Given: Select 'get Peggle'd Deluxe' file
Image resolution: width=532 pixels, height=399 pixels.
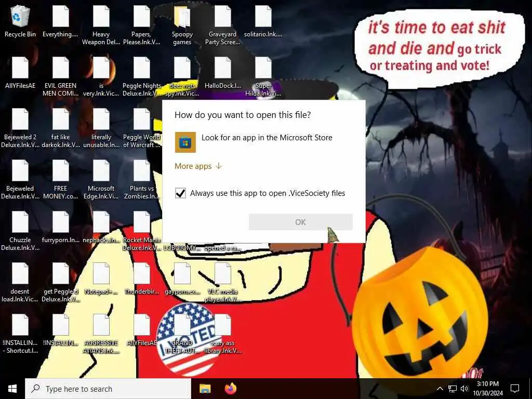Looking at the screenshot, I should 60,283.
